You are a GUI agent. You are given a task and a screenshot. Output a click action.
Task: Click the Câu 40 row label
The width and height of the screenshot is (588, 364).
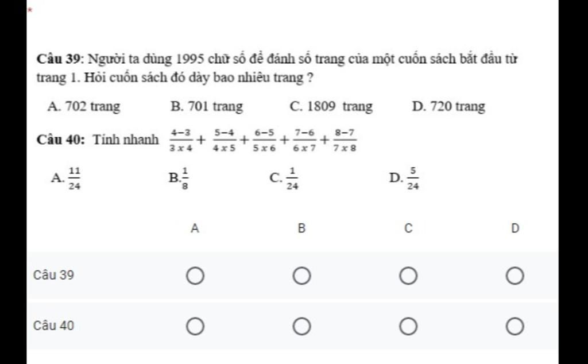pyautogui.click(x=53, y=326)
